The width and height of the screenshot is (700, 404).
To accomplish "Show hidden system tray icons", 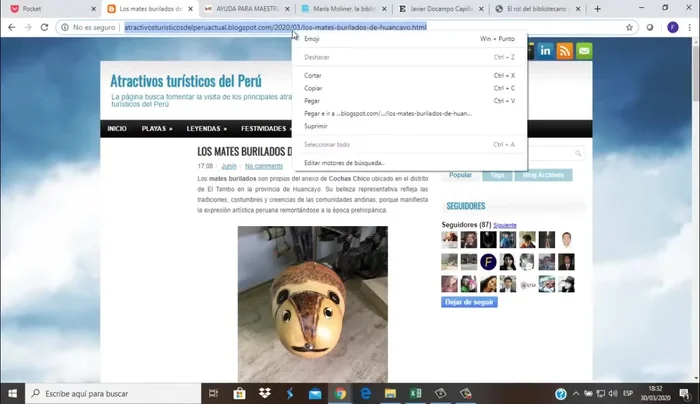I will point(576,394).
